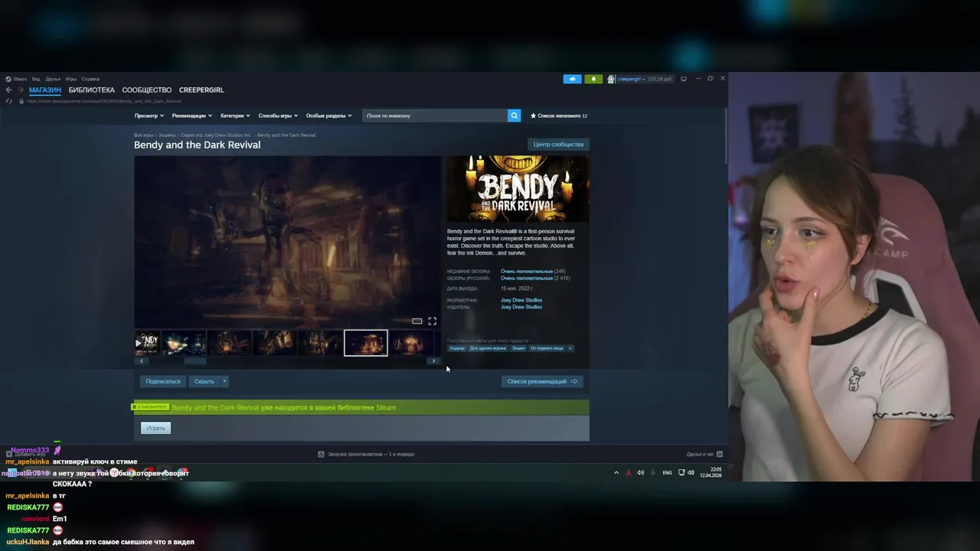The image size is (980, 551).
Task: Go back using the Steam back arrow
Action: coord(8,90)
